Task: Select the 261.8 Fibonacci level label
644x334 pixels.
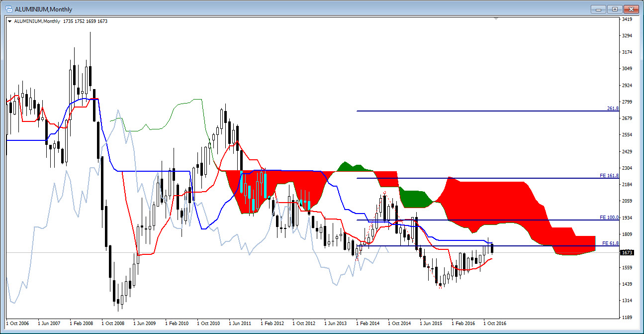Action: (613, 108)
